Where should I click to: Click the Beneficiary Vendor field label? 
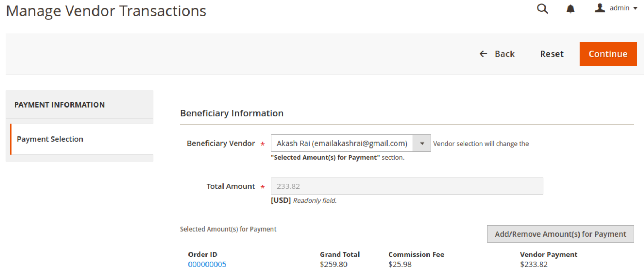point(221,143)
